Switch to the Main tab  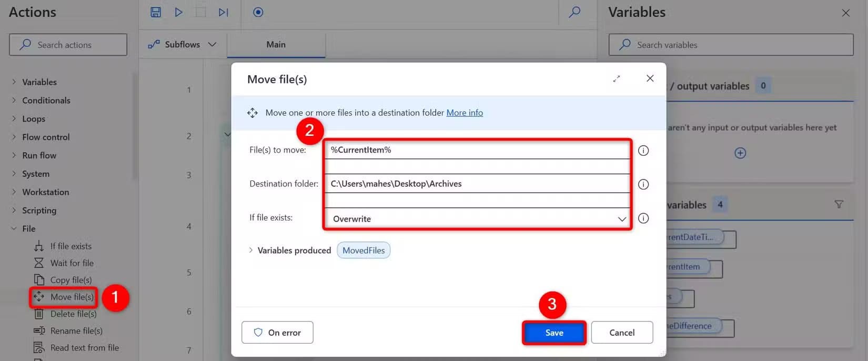(x=276, y=45)
